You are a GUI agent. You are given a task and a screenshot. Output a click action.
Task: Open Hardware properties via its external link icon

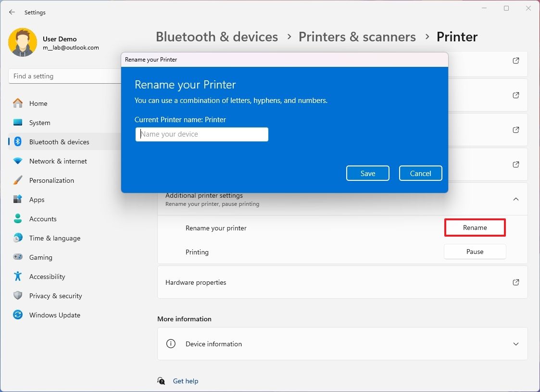515,282
